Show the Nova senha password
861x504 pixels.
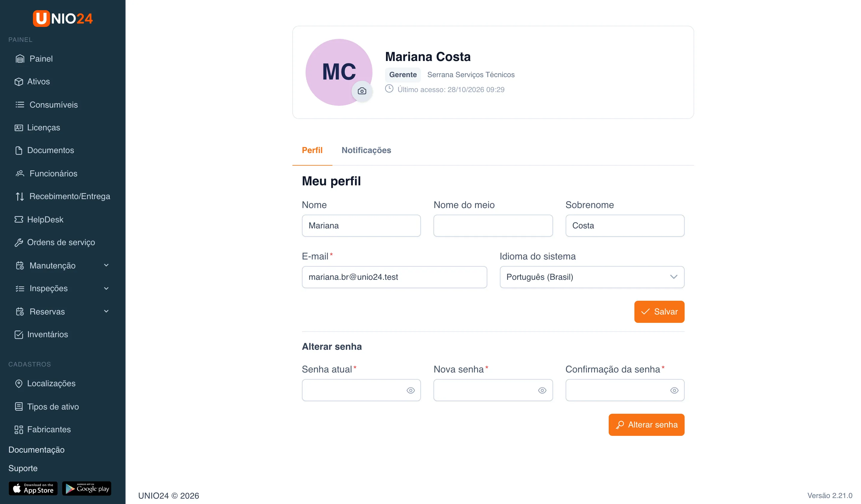(542, 390)
